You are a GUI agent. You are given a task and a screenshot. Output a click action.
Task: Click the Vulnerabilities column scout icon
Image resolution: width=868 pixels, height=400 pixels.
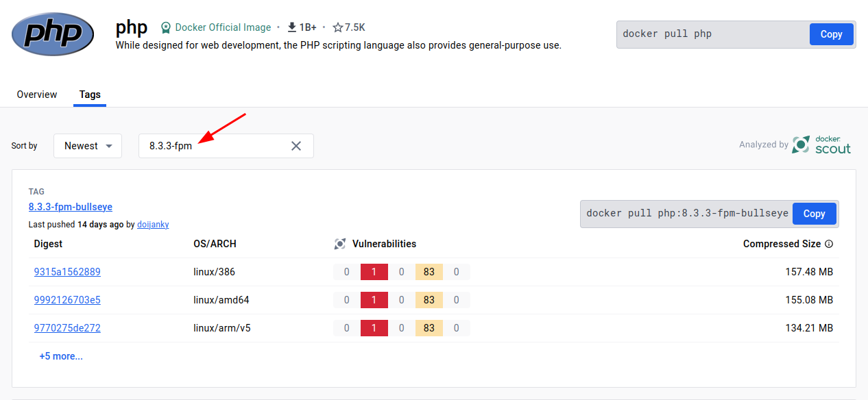339,244
